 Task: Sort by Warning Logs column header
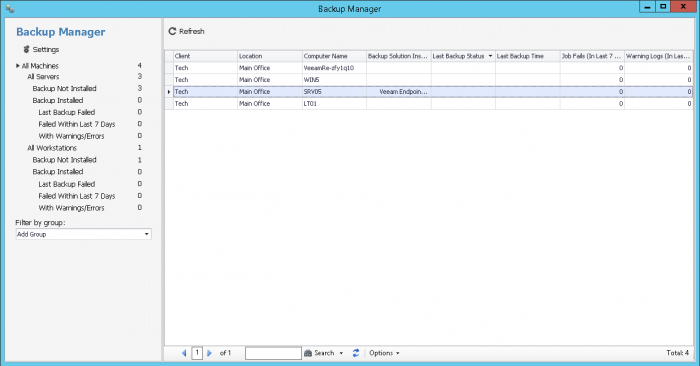(x=658, y=56)
